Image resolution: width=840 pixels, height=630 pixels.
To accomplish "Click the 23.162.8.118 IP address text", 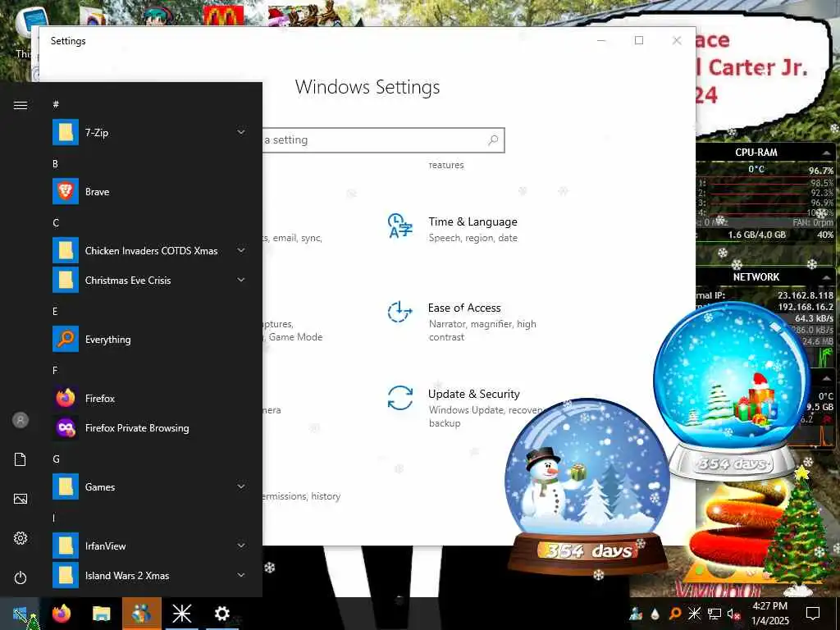I will pos(806,295).
